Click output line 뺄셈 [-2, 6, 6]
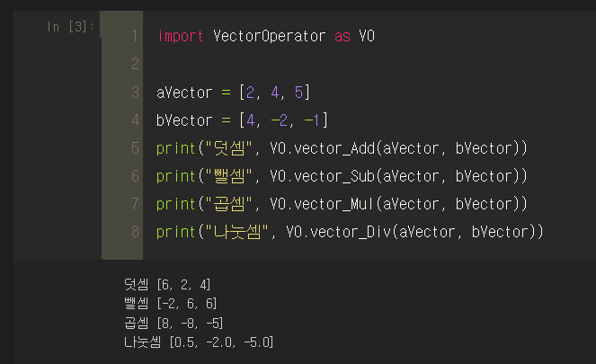This screenshot has width=596, height=364. (170, 304)
